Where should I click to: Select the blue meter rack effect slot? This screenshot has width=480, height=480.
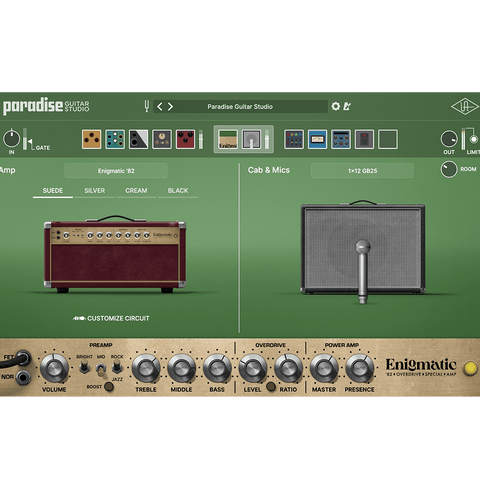317,139
